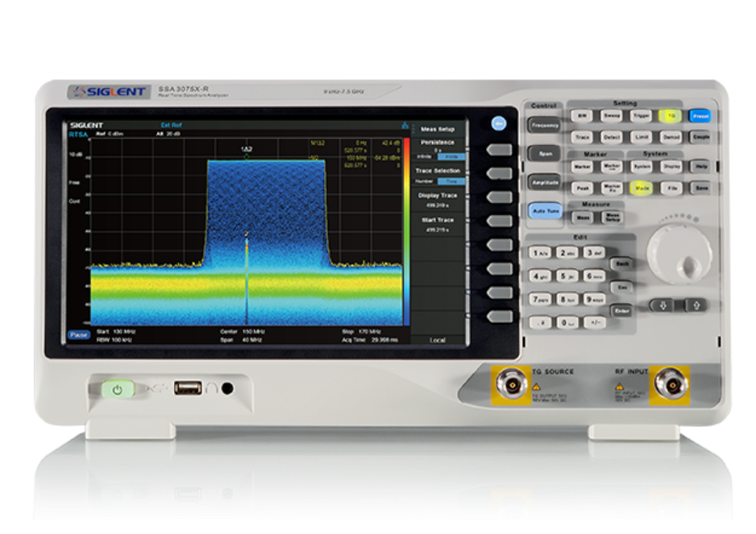The width and height of the screenshot is (756, 534).
Task: Click the USB port on front panel
Action: coord(189,388)
